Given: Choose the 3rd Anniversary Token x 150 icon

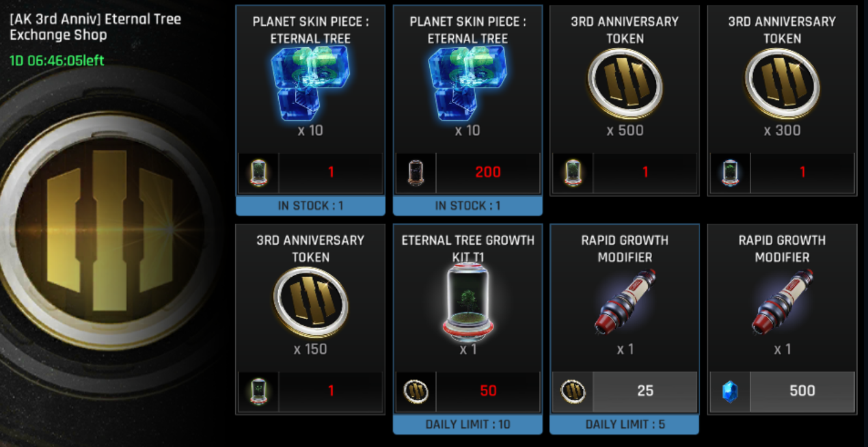Looking at the screenshot, I should [x=310, y=302].
